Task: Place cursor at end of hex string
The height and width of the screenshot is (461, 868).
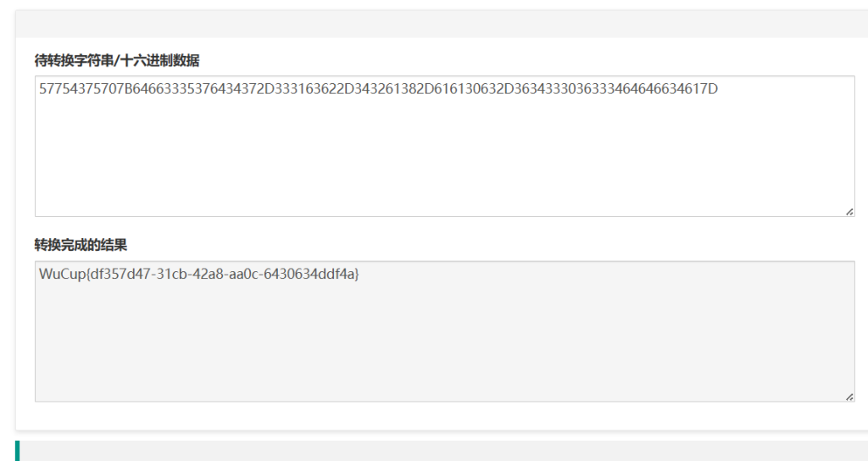Action: pos(718,88)
